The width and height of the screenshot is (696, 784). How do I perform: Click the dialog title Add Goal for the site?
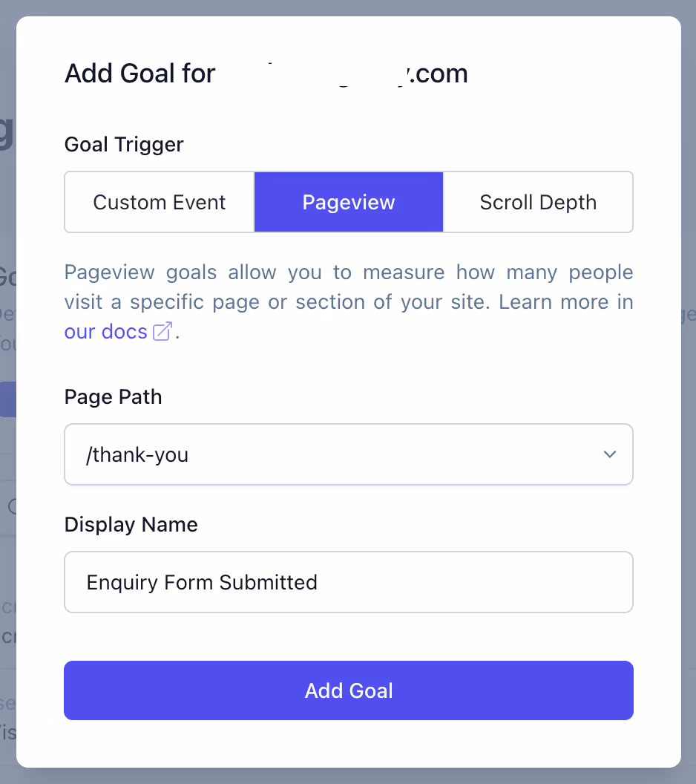click(x=266, y=73)
